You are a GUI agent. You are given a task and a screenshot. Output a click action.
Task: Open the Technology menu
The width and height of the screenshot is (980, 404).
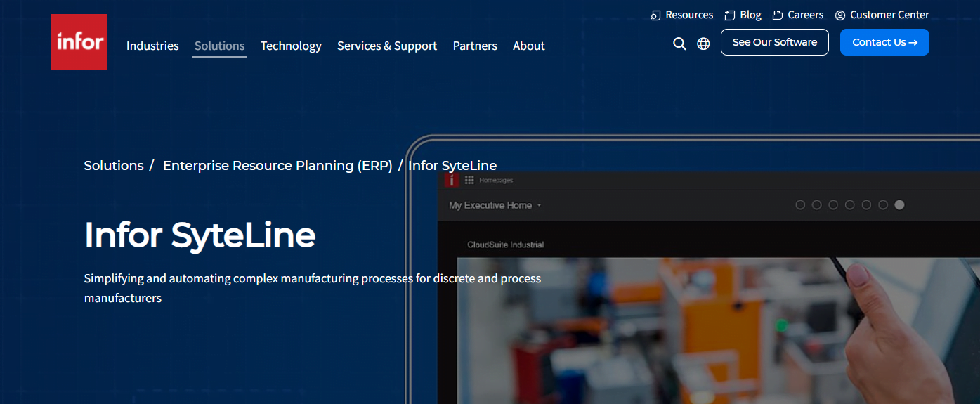[x=291, y=46]
